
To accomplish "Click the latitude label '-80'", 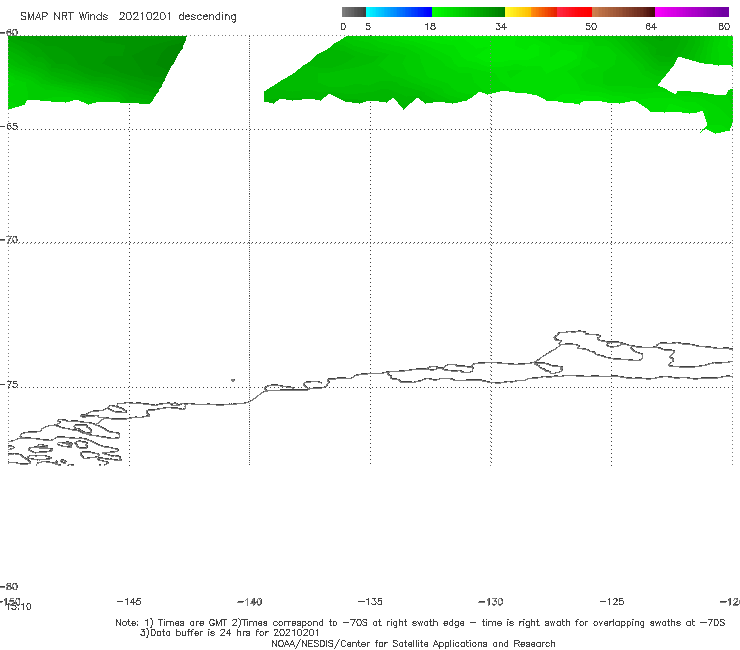I will pos(9,586).
